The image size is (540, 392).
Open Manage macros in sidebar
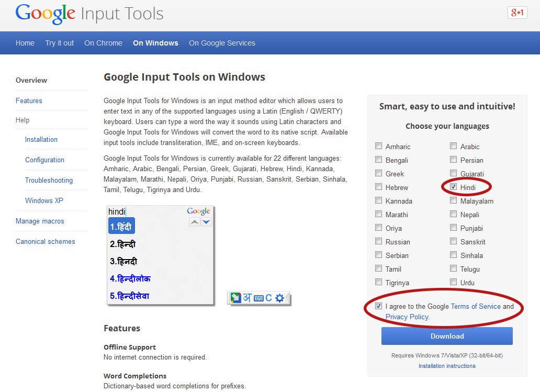tap(40, 221)
